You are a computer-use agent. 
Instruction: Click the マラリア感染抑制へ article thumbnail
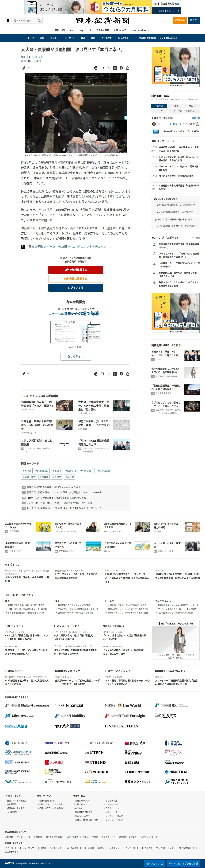click(x=64, y=445)
